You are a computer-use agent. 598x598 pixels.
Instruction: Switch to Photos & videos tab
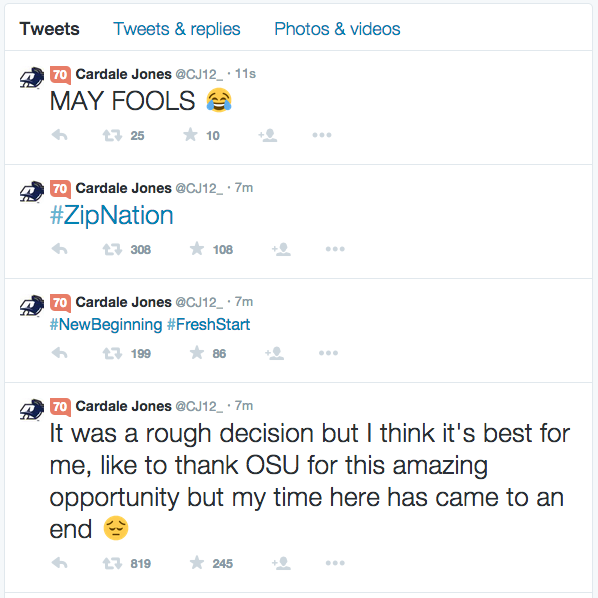pos(338,29)
